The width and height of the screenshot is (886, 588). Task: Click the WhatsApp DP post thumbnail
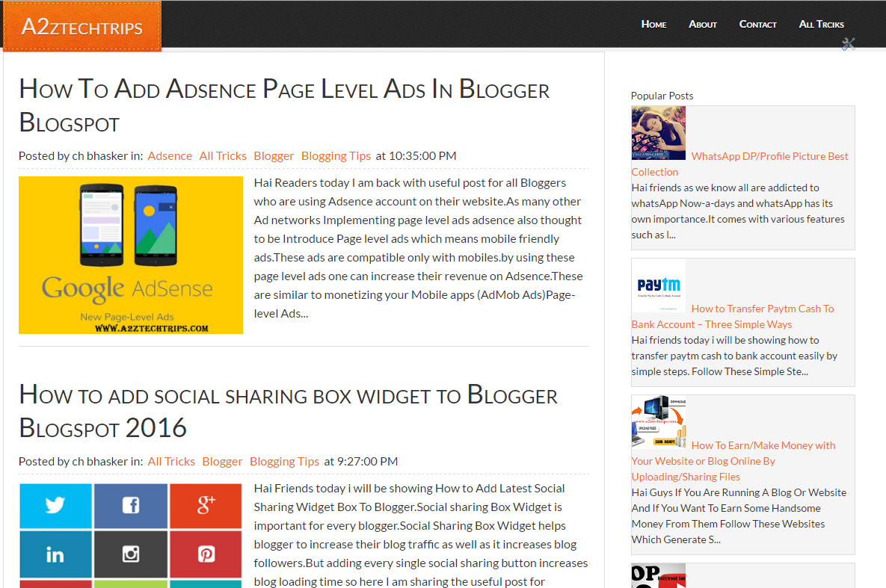point(658,133)
